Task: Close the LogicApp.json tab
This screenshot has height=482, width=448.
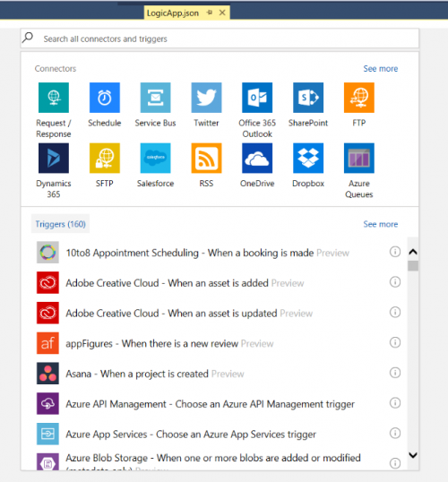Action: 222,13
